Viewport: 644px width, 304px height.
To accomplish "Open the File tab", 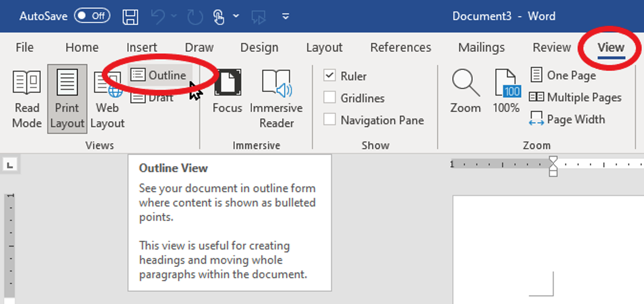I will (25, 48).
